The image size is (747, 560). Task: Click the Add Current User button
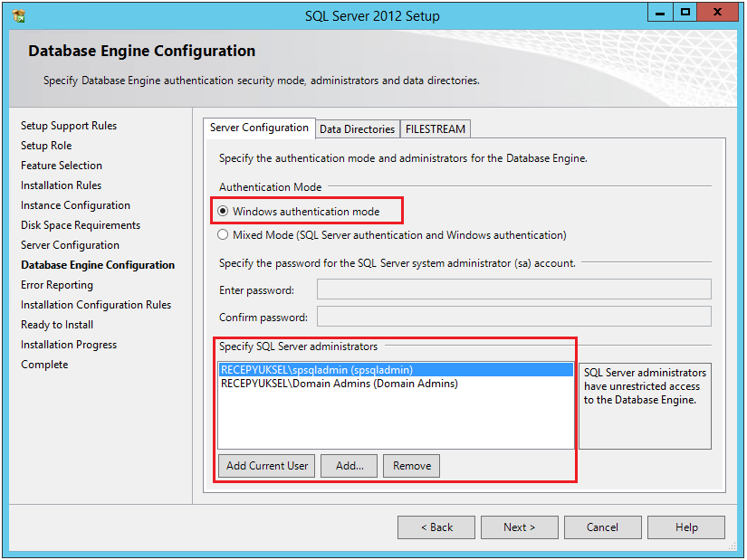point(267,466)
